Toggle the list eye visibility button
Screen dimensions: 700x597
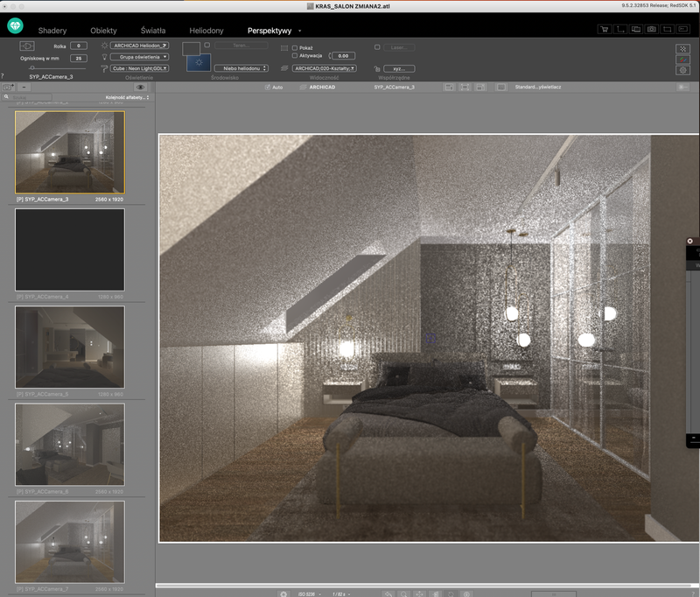click(141, 87)
